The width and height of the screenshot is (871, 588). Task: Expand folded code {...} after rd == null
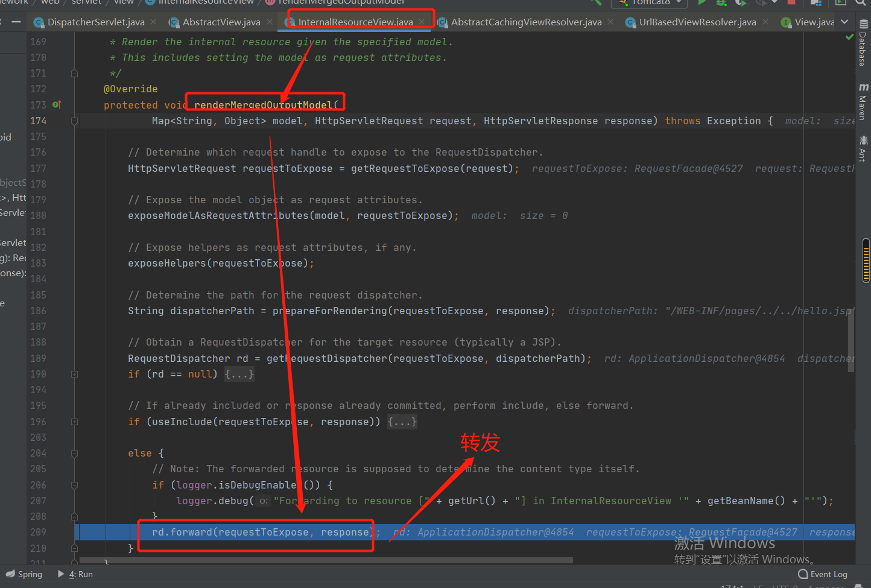239,374
